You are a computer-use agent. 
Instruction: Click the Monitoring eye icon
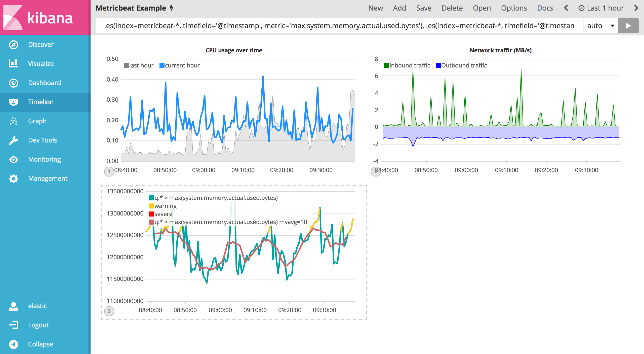tap(14, 159)
